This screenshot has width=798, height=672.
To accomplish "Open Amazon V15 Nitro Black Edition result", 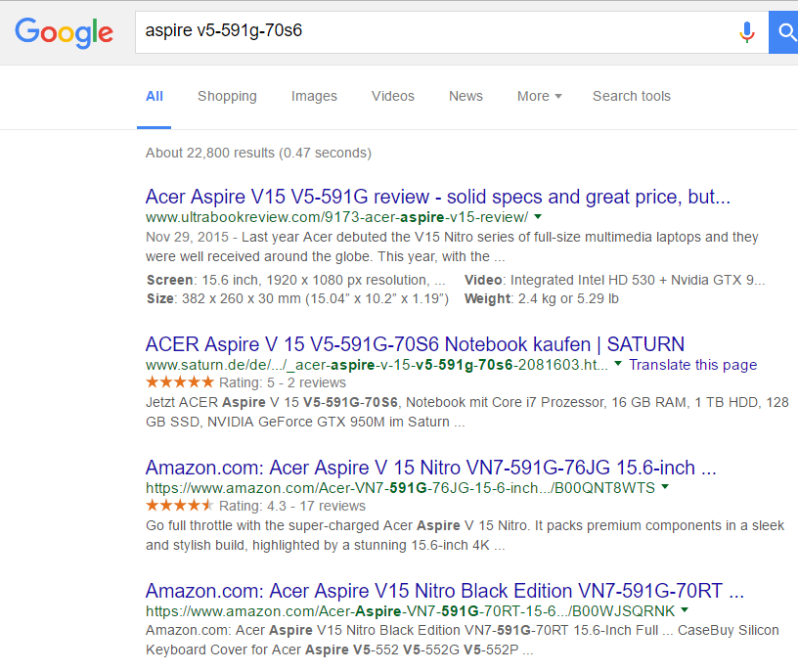I will coord(444,591).
